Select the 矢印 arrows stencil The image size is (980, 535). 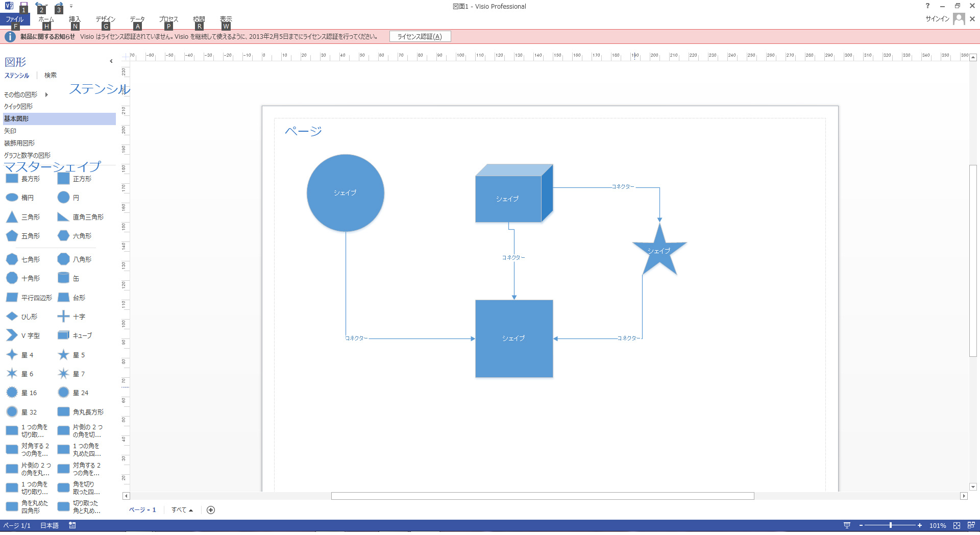coord(59,131)
